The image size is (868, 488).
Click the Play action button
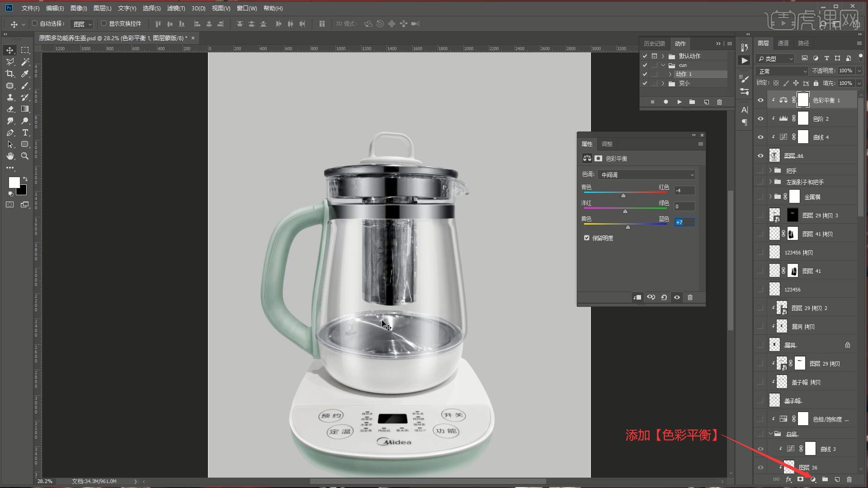679,102
